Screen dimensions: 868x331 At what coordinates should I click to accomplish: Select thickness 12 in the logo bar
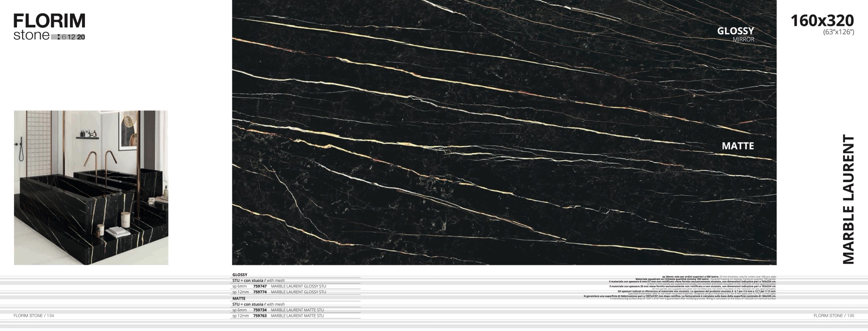[x=71, y=37]
